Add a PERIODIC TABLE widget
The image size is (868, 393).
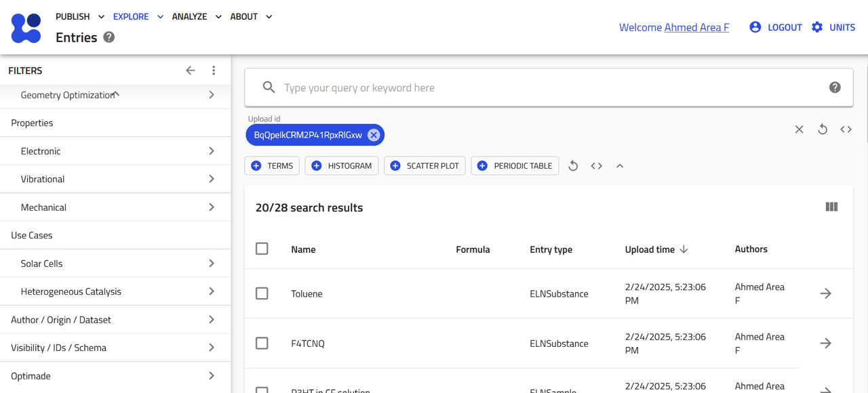pos(515,166)
